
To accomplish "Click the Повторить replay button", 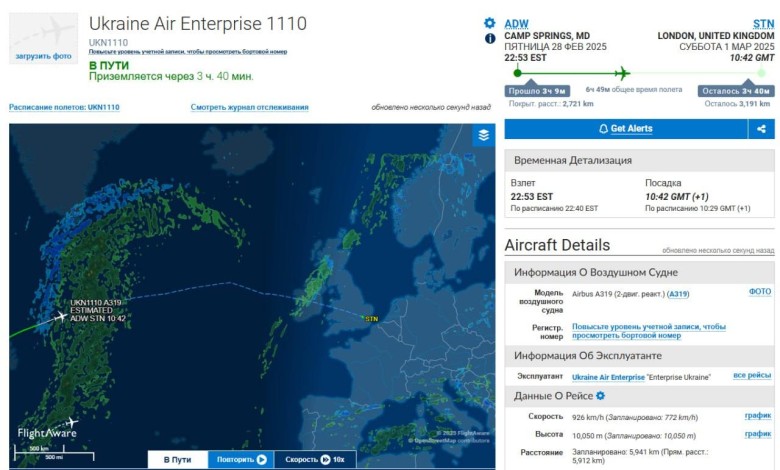I will pyautogui.click(x=241, y=460).
